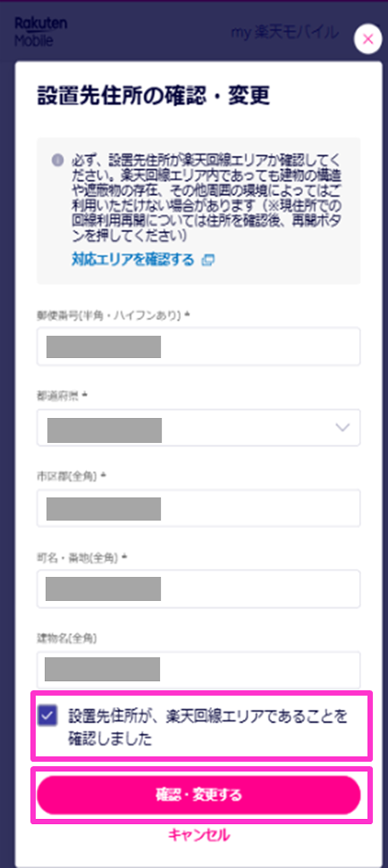Focus the 市区郡 city input field

coord(199,508)
